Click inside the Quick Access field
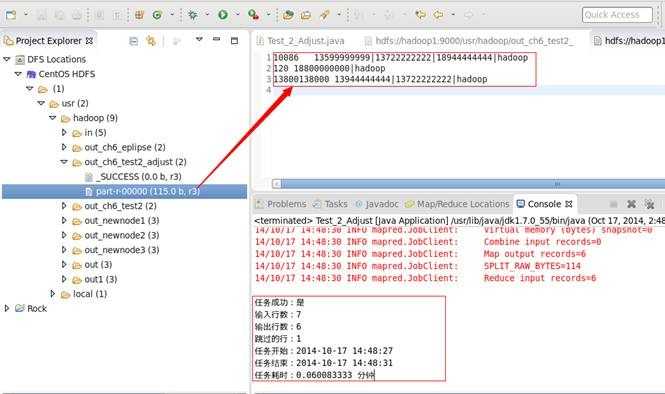 (617, 15)
